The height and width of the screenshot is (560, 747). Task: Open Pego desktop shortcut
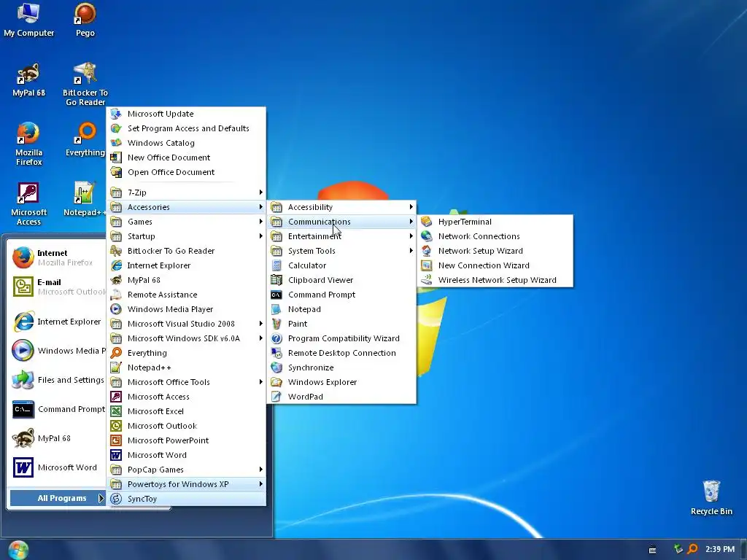(85, 20)
